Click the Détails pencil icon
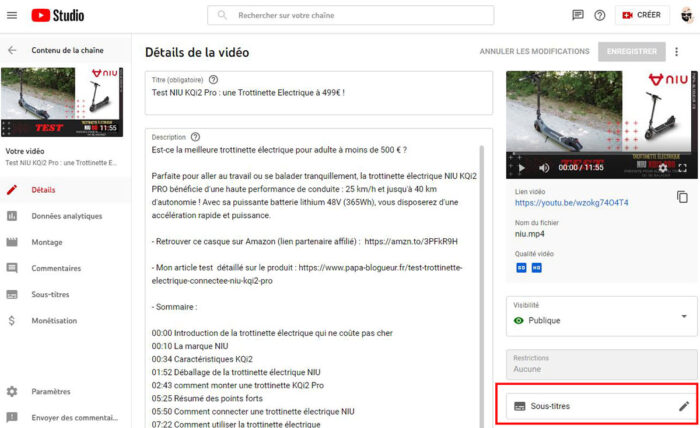The height and width of the screenshot is (428, 700). 12,190
